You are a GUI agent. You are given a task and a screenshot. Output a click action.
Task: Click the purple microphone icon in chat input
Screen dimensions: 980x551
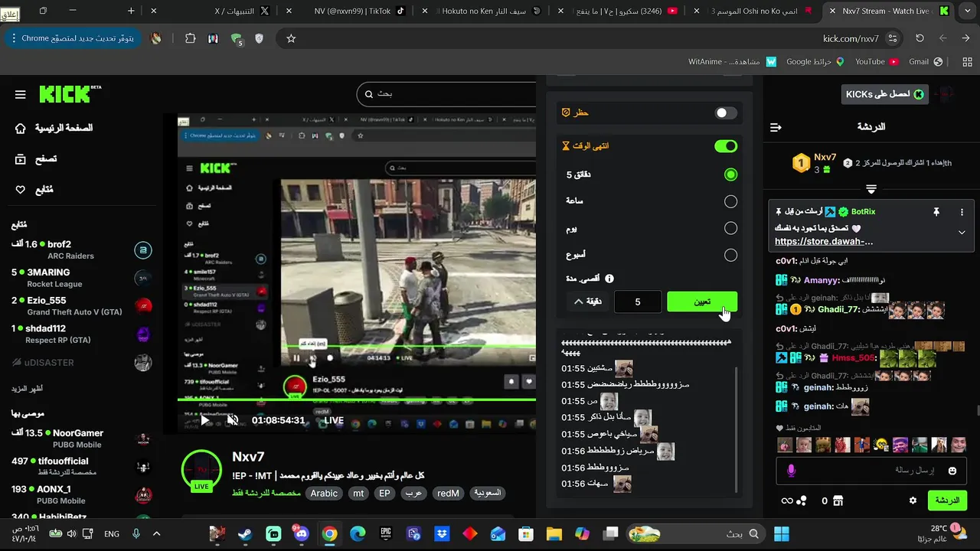point(791,471)
